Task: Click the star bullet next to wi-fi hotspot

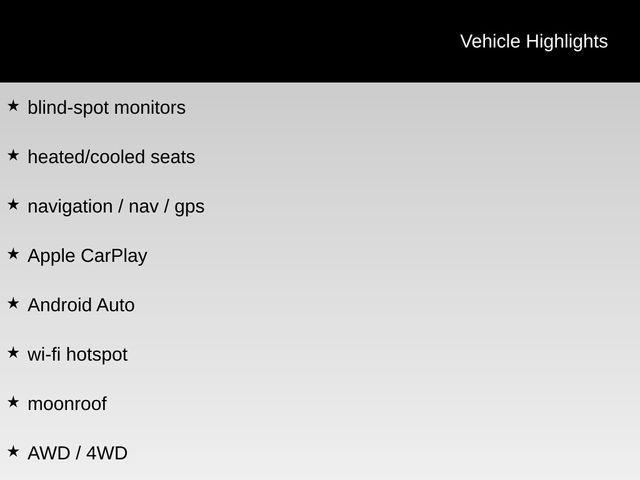Action: [x=13, y=353]
